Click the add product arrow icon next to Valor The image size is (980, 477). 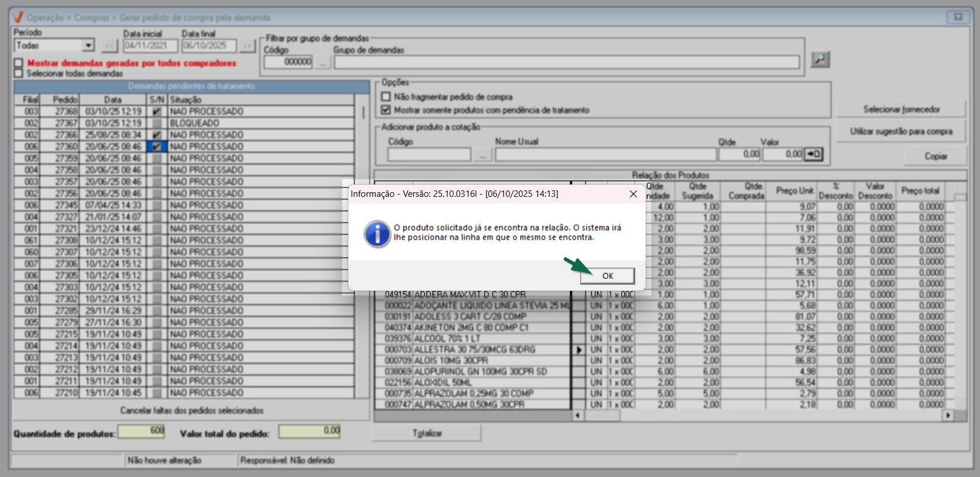click(814, 154)
